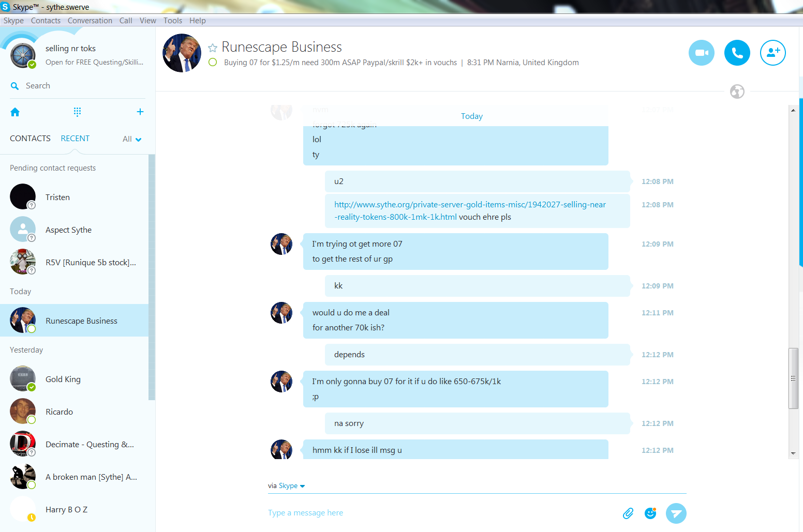Click into the Search contacts field
803x532 pixels.
click(x=78, y=86)
